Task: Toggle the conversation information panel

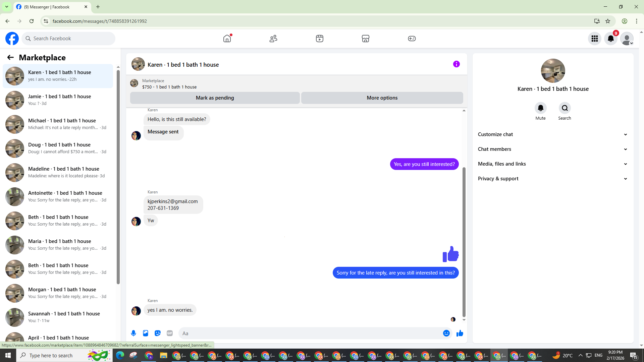Action: [456, 64]
